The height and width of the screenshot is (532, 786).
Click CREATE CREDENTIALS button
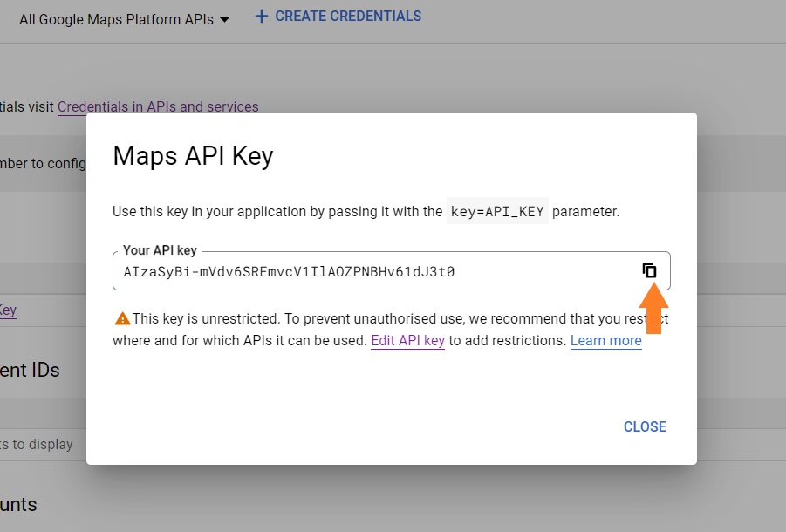coord(338,17)
